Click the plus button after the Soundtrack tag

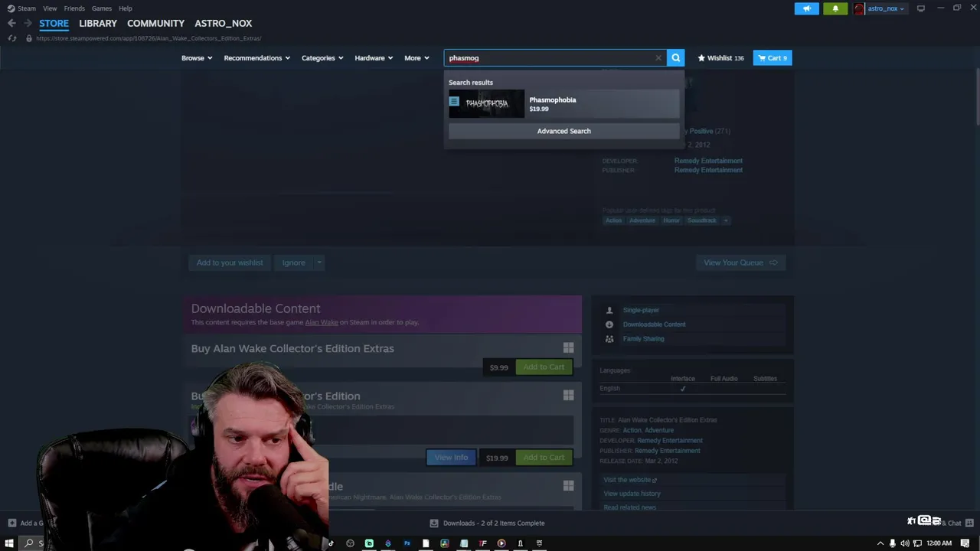726,220
